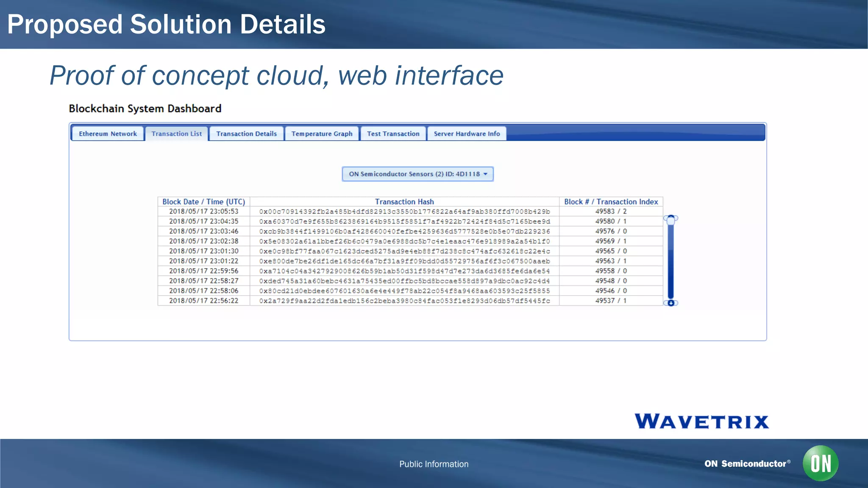Select timestamp 2018/05/17 22:58:27
868x488 pixels.
click(204, 281)
